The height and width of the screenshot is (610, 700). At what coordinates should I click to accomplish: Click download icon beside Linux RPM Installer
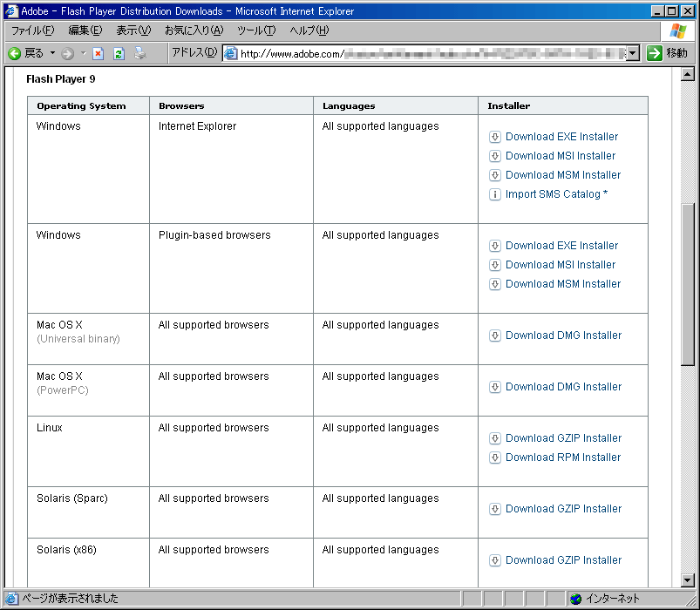494,457
